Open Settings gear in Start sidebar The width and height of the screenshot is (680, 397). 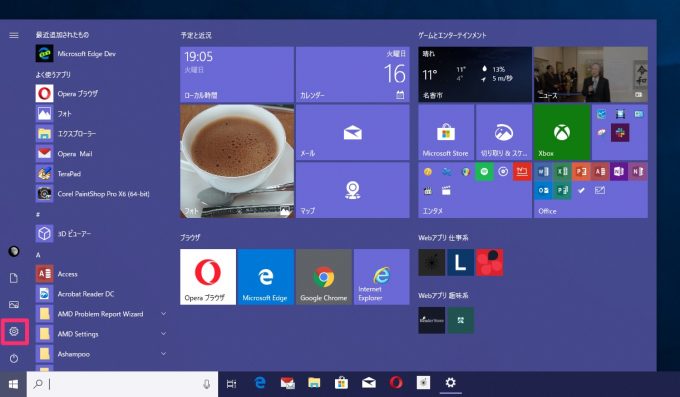[14, 332]
